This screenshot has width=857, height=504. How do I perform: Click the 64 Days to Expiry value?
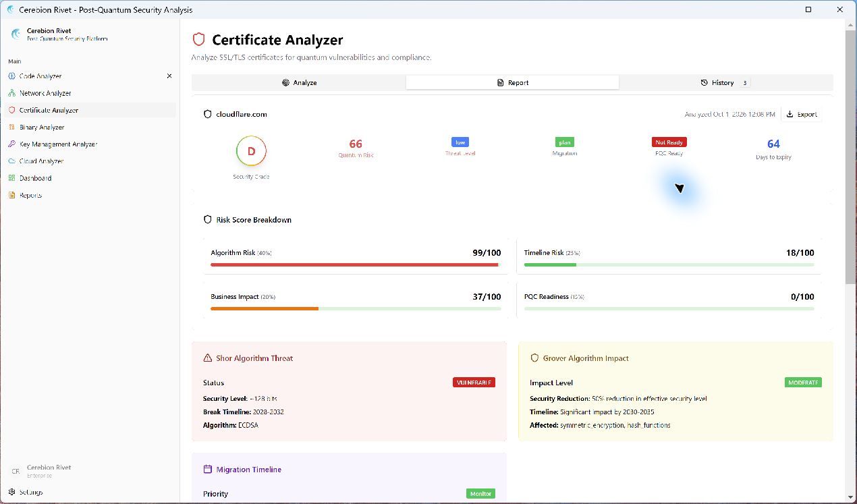pos(773,144)
